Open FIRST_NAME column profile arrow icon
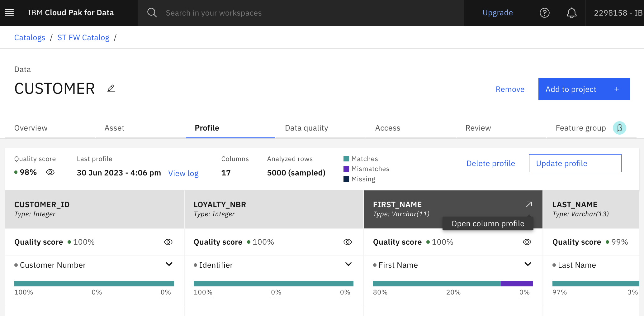This screenshot has height=316, width=644. tap(529, 204)
